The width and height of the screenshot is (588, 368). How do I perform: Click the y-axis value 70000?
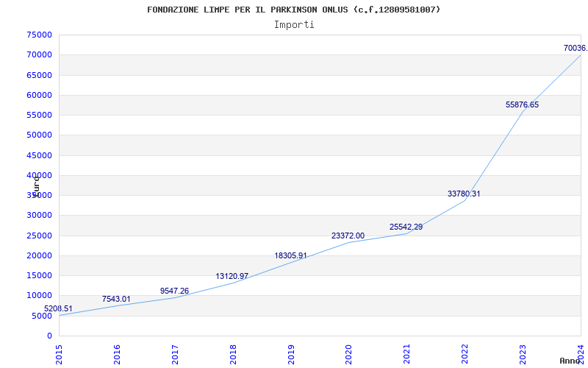tap(40, 54)
